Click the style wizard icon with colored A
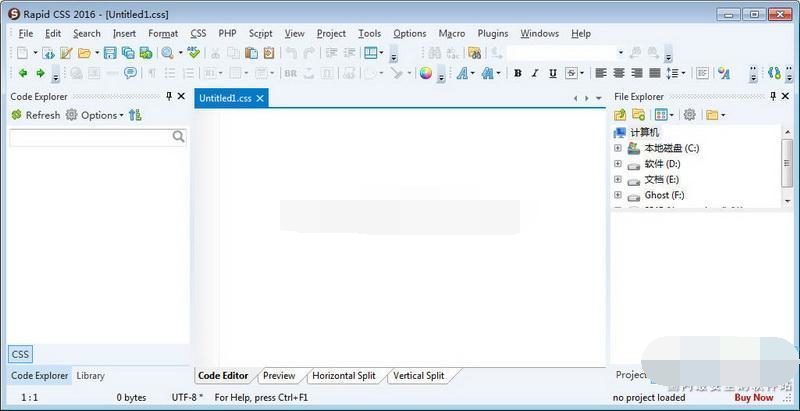800x411 pixels. [x=723, y=73]
